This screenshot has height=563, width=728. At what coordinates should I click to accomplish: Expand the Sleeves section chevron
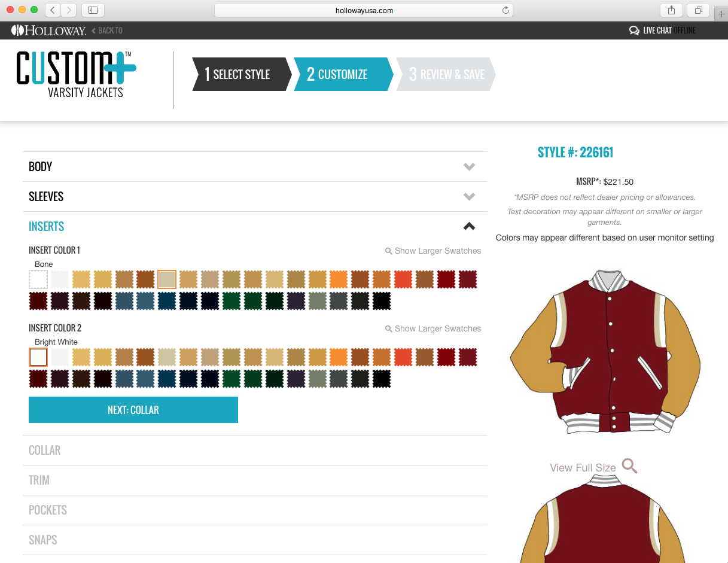(469, 197)
